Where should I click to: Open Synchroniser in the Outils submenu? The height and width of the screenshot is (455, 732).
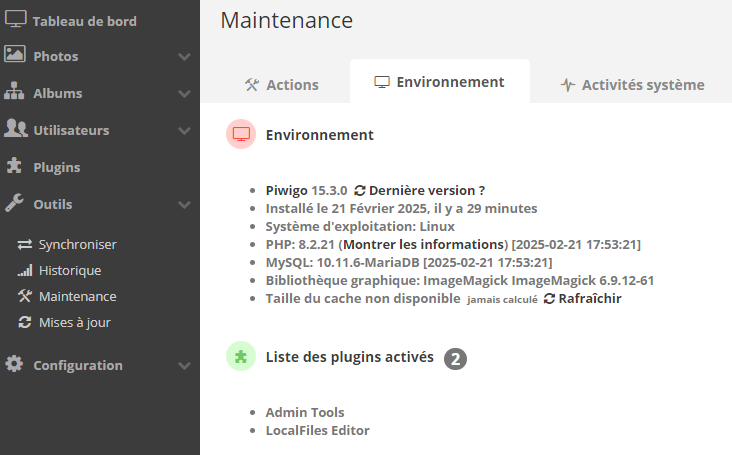[77, 244]
